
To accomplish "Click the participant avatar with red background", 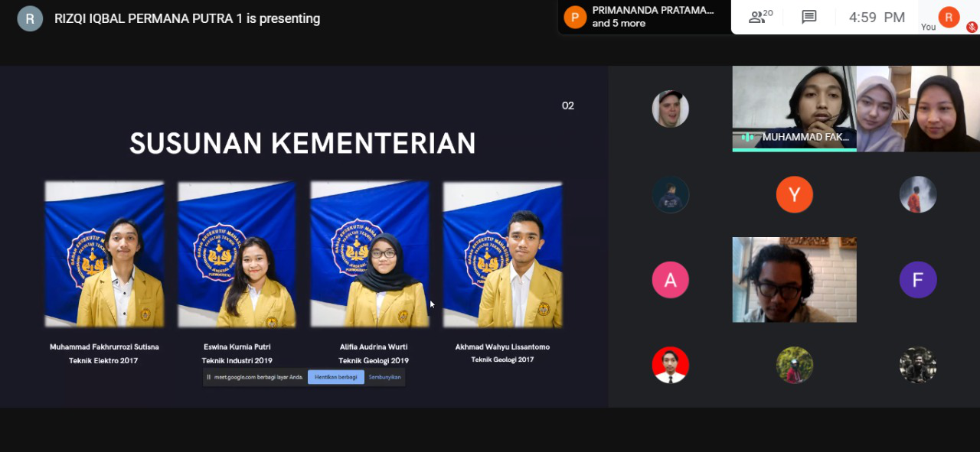I will pos(670,365).
